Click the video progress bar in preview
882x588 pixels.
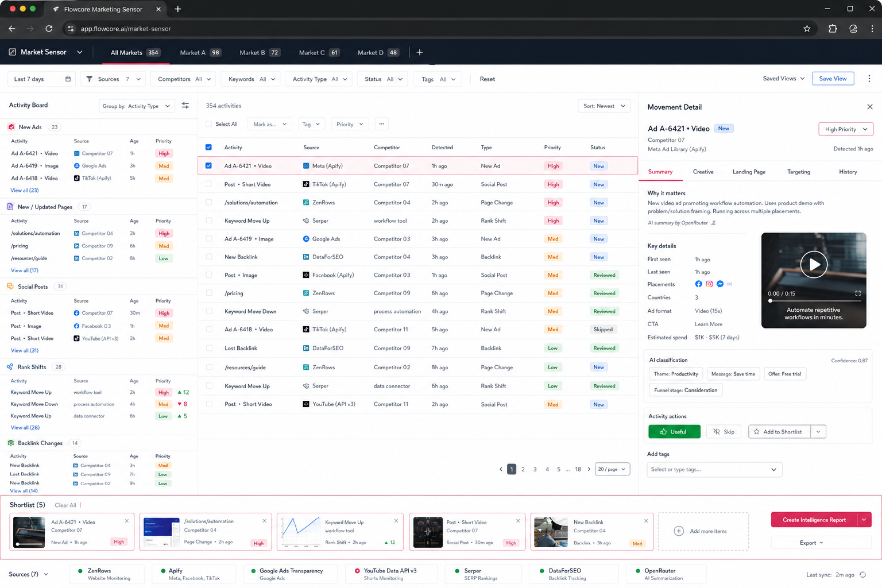[x=814, y=301]
